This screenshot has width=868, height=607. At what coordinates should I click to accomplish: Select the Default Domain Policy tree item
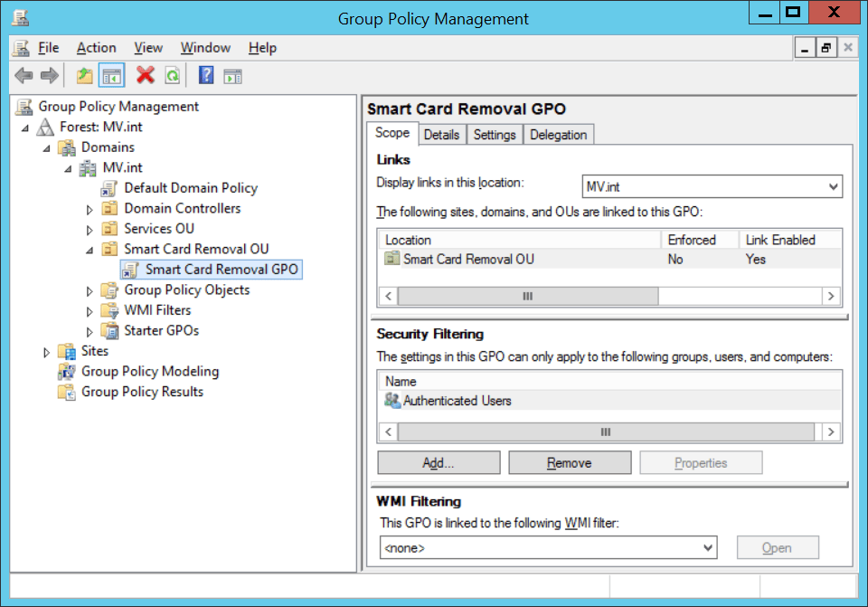[x=190, y=187]
